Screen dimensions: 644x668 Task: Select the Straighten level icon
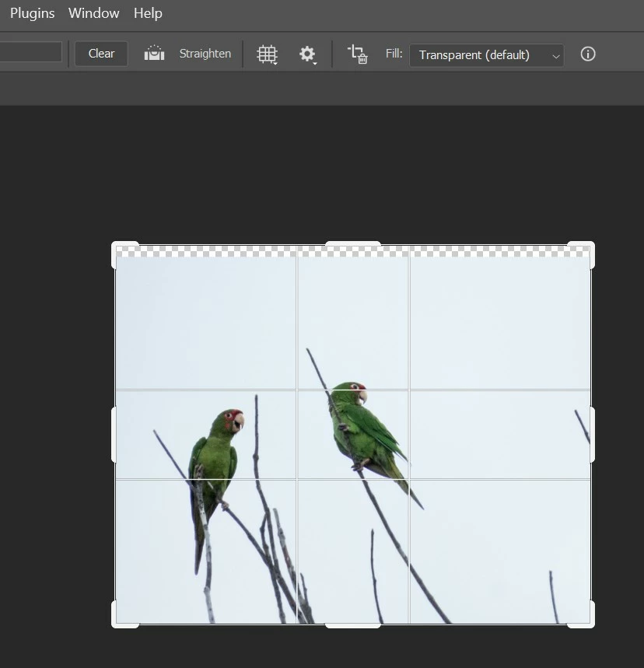tap(154, 53)
